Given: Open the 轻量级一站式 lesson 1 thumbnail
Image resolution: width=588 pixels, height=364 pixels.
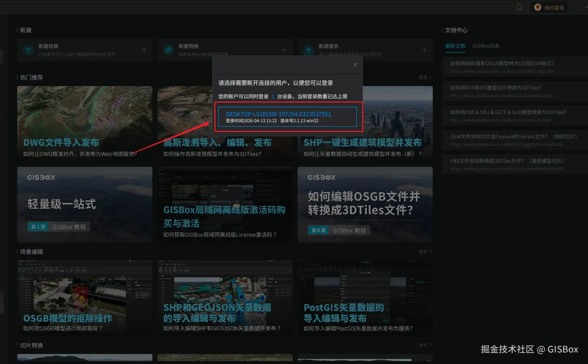Looking at the screenshot, I should click(85, 204).
